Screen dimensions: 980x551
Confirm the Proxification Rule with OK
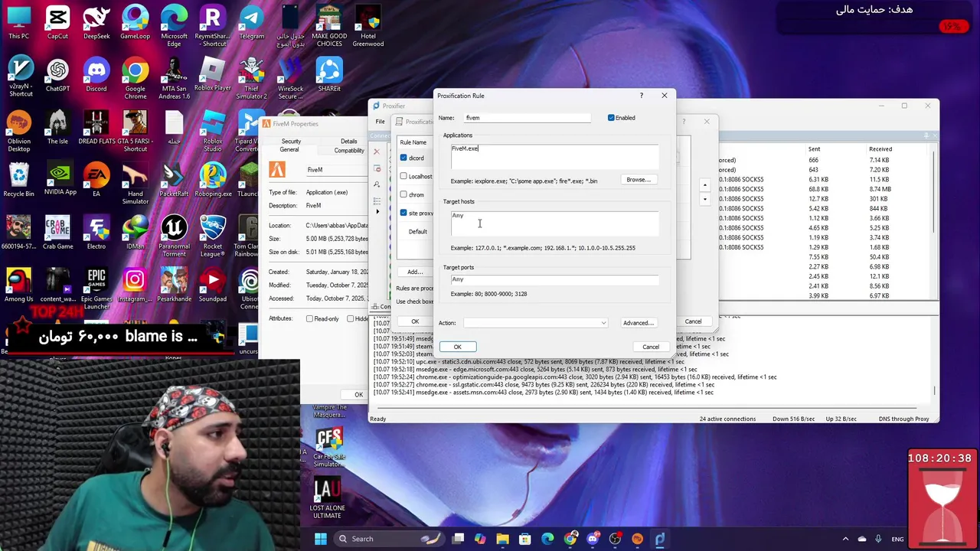pos(457,347)
